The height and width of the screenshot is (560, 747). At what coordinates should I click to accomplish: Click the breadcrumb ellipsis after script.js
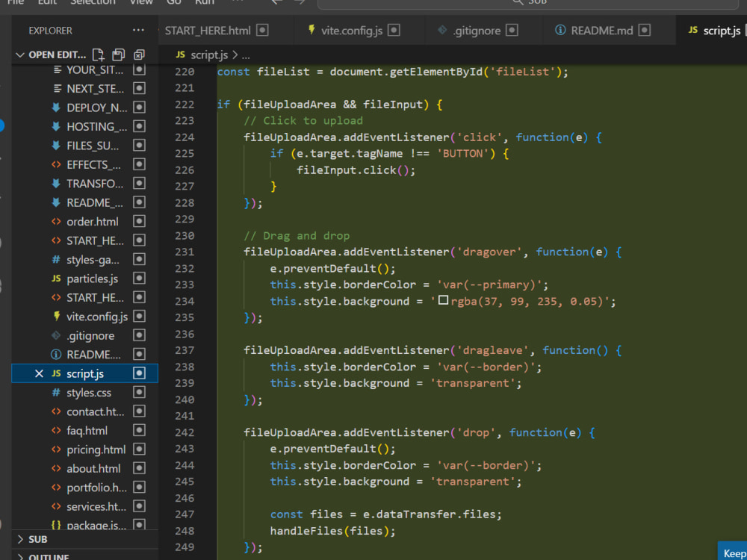(246, 55)
